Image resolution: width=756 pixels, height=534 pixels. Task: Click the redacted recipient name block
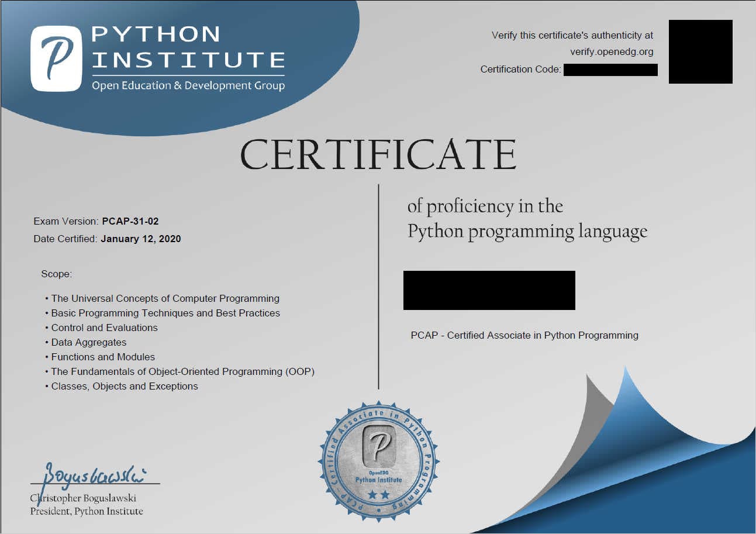pyautogui.click(x=489, y=290)
